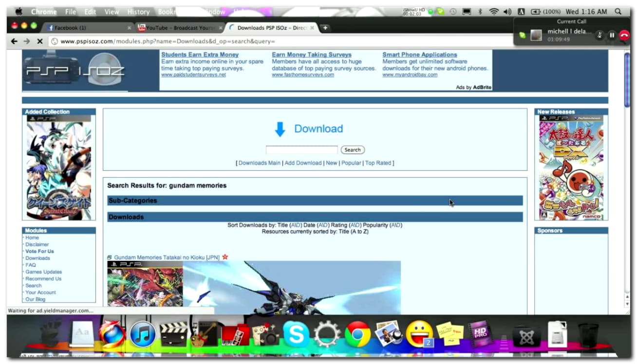Image resolution: width=637 pixels, height=364 pixels.
Task: Click the Bluetooth menu bar icon
Action: (480, 11)
